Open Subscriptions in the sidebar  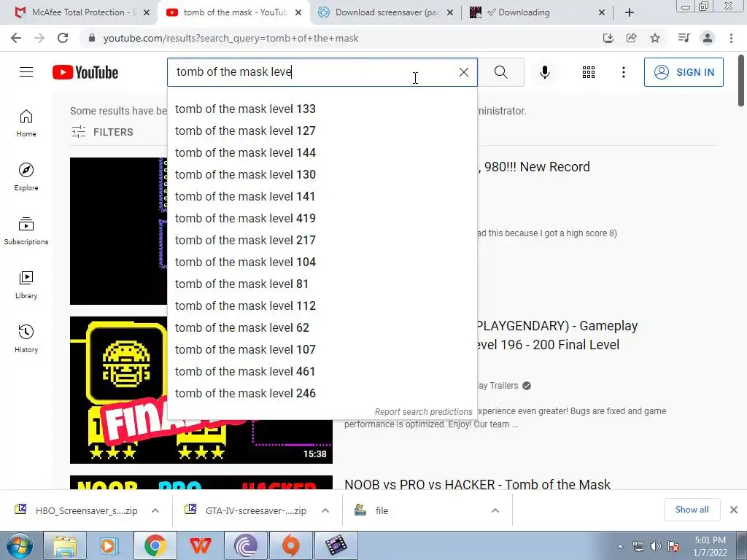point(26,231)
